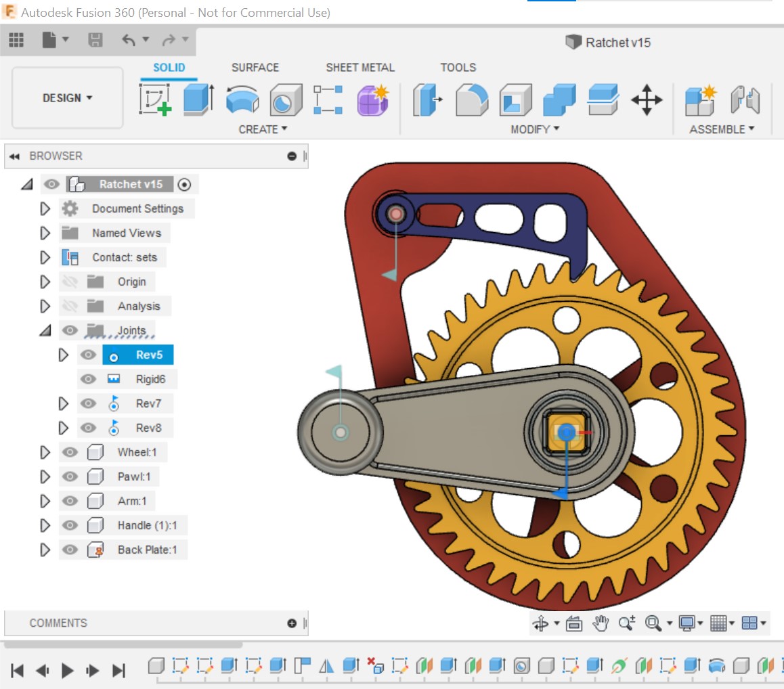Open the Viewports layout menu

[x=749, y=623]
